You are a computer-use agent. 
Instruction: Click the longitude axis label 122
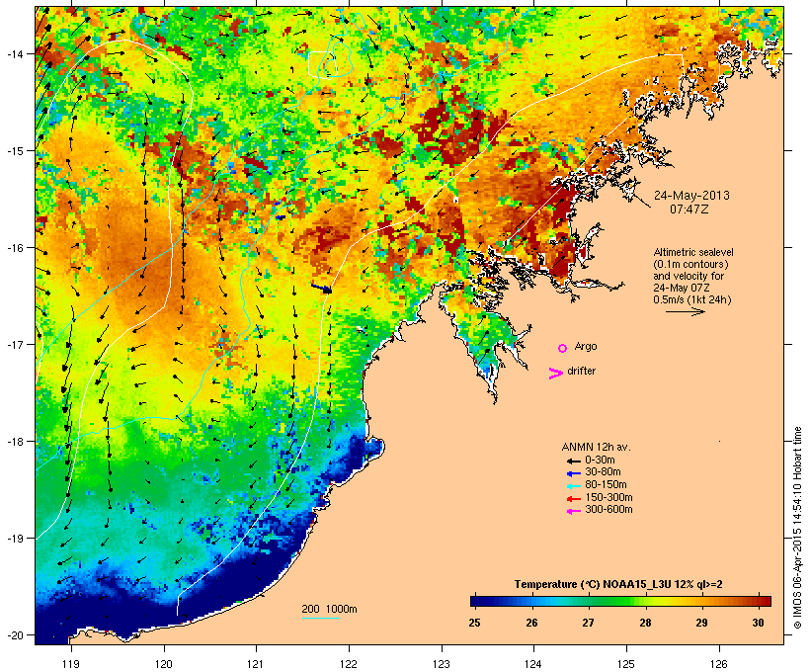click(349, 664)
